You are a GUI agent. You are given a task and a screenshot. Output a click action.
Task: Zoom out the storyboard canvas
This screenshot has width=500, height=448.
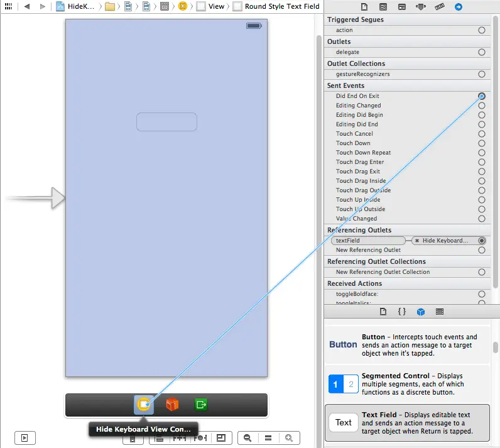pos(248,438)
